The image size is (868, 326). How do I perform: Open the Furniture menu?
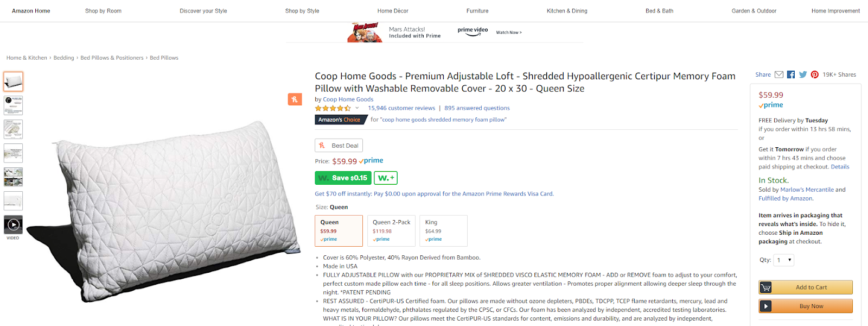coord(477,11)
